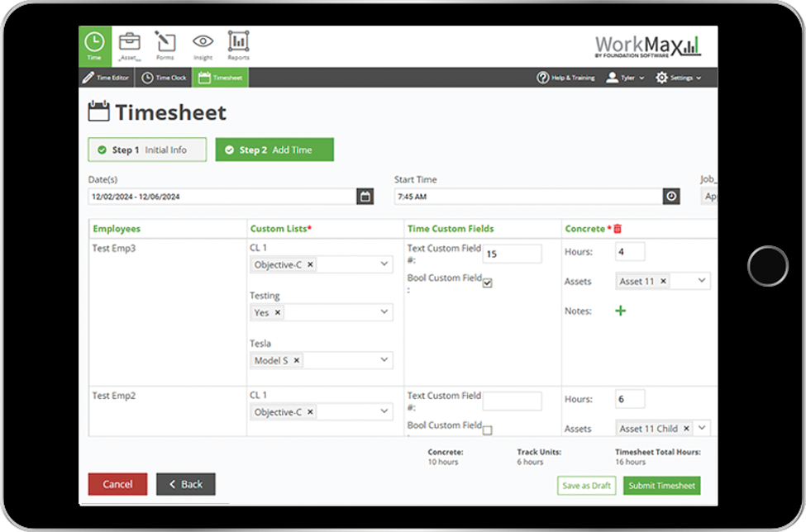Add a note with green plus icon
The width and height of the screenshot is (806, 532).
[621, 311]
